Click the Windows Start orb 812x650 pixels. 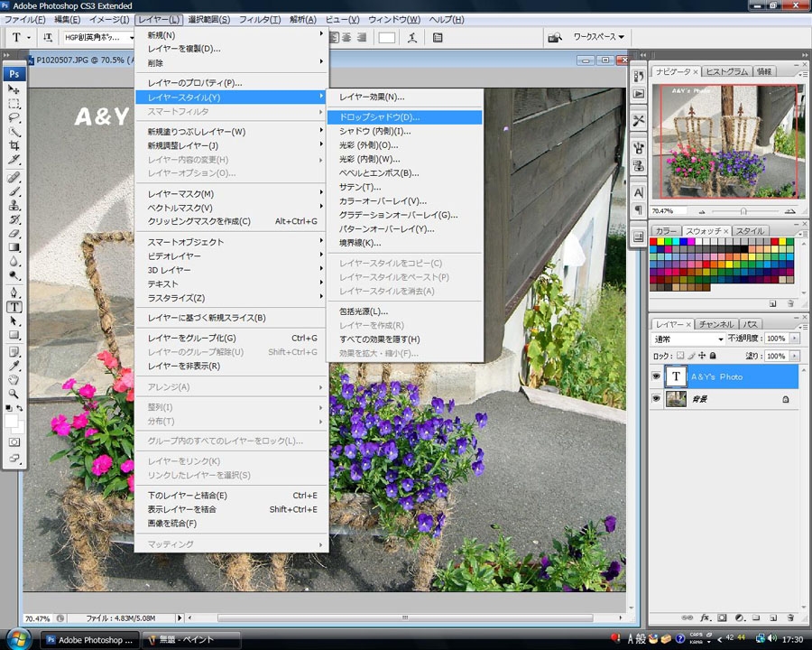[19, 639]
